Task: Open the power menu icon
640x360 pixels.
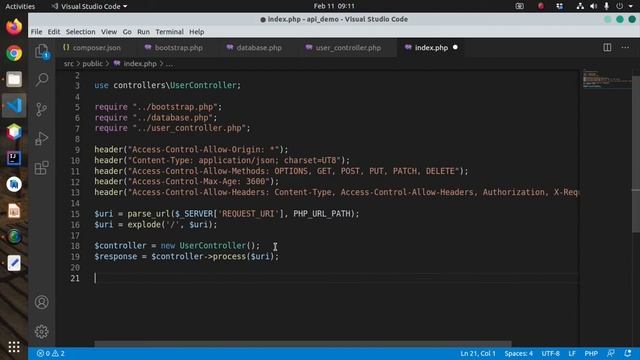Action: tap(620, 6)
